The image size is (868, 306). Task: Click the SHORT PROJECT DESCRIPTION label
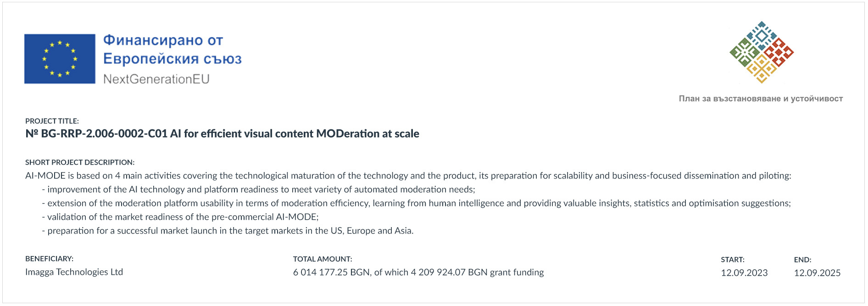coord(80,162)
